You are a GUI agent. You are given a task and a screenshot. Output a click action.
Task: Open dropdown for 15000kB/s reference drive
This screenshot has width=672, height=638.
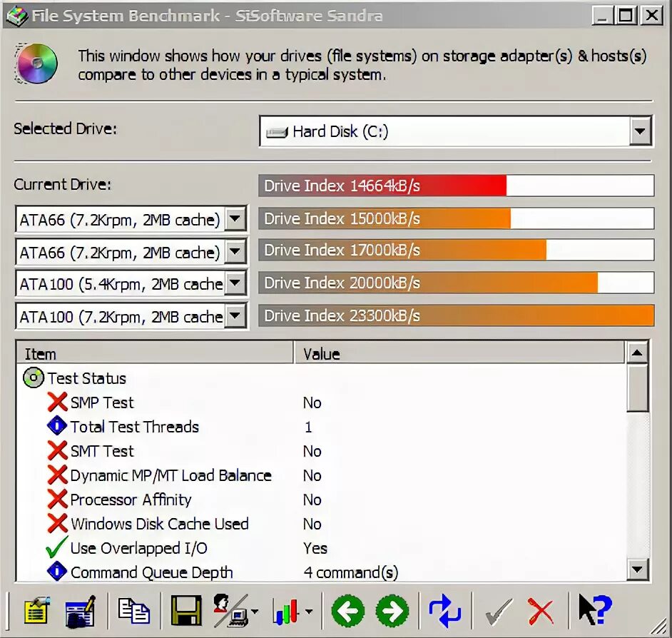tap(235, 218)
